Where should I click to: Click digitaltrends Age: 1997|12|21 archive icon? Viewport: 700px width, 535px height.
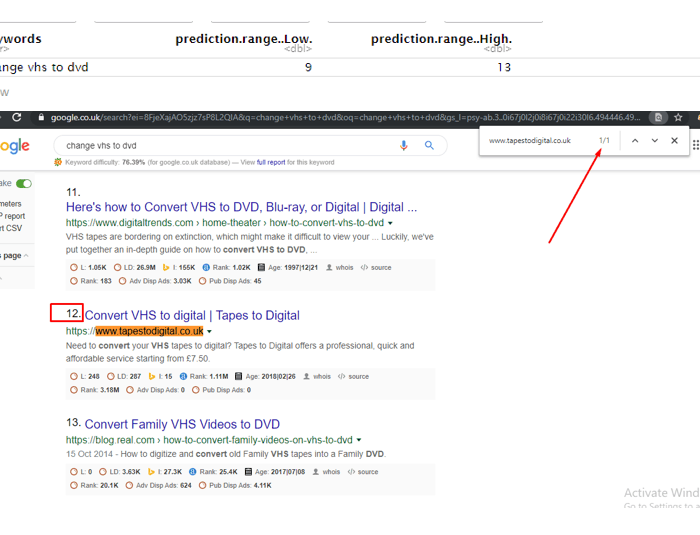coord(261,268)
